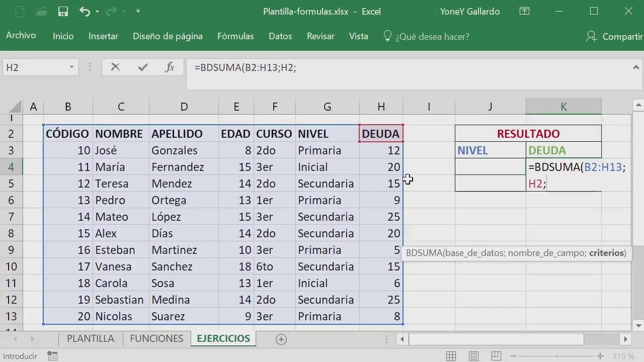Click inside the formula bar text
This screenshot has height=362, width=644.
(245, 67)
